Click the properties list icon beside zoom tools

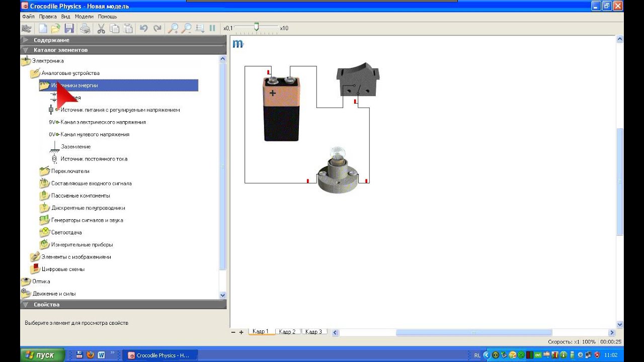pos(200,29)
